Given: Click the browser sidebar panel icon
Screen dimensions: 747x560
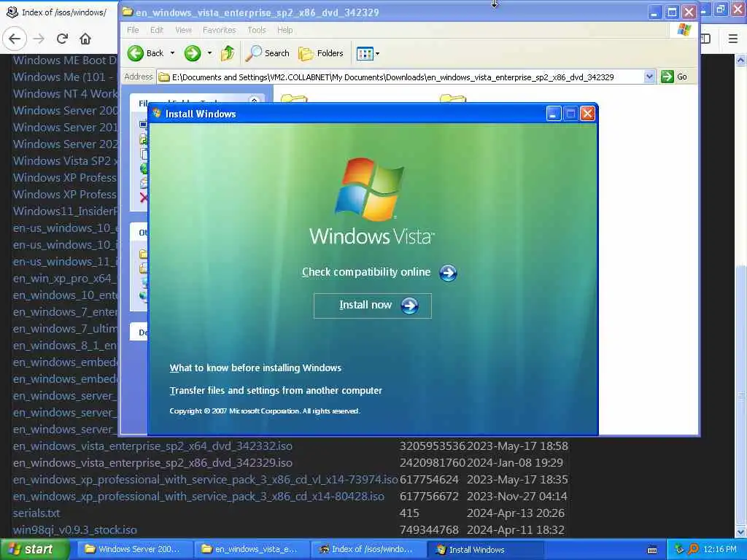Looking at the screenshot, I should coord(705,39).
